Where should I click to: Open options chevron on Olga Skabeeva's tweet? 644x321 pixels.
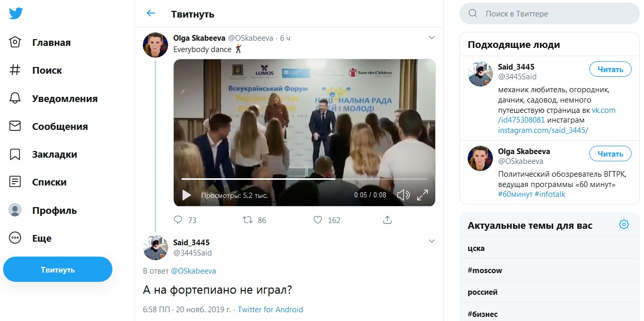point(432,38)
